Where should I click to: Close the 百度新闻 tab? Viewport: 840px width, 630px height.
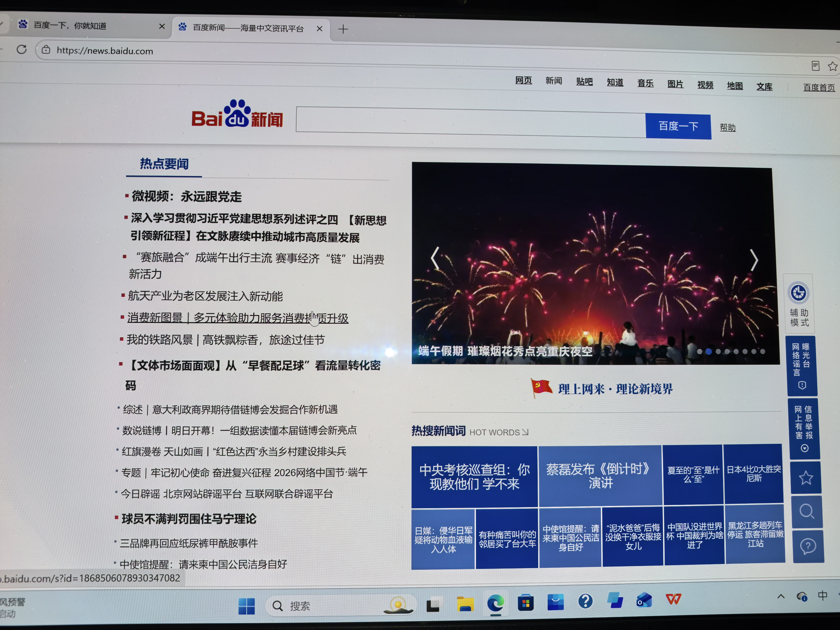point(320,29)
